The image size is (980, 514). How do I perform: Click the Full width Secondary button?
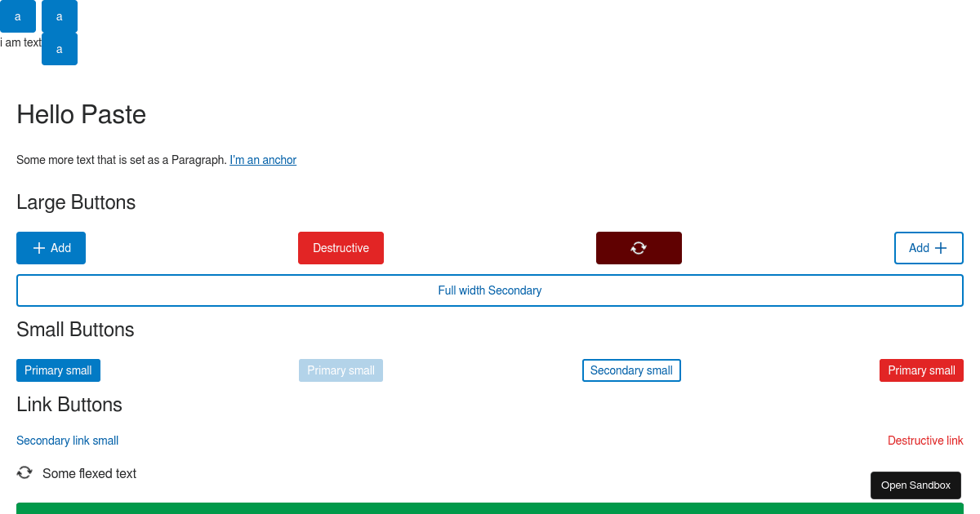click(x=490, y=290)
